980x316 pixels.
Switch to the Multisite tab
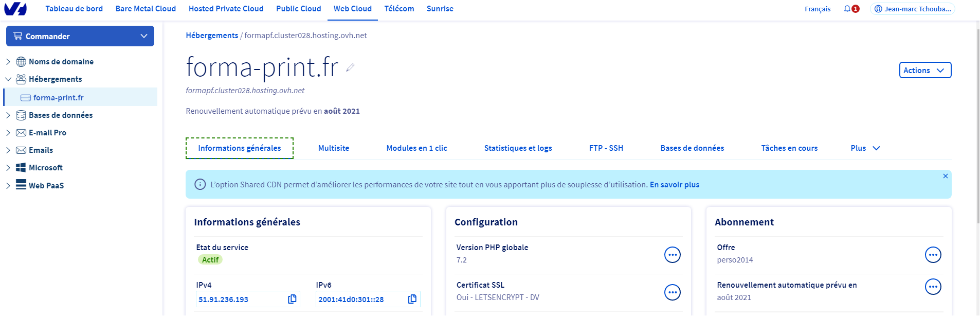333,148
